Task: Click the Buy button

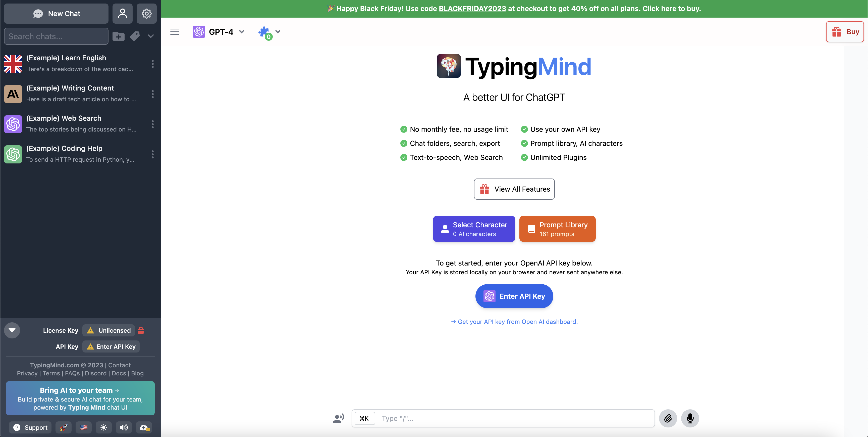Action: pyautogui.click(x=845, y=32)
